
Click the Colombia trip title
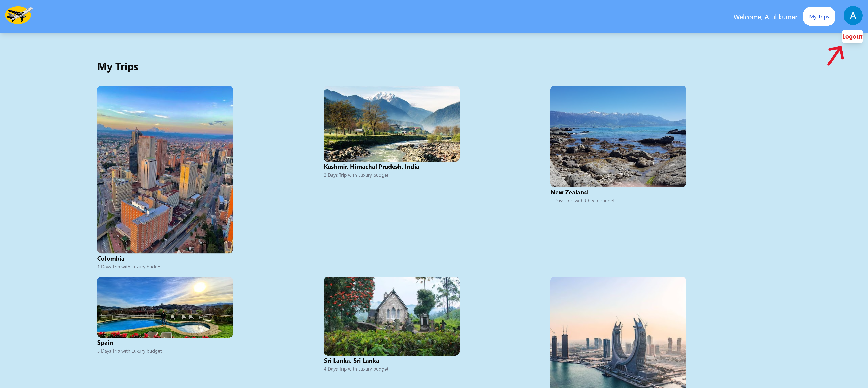[x=111, y=258]
